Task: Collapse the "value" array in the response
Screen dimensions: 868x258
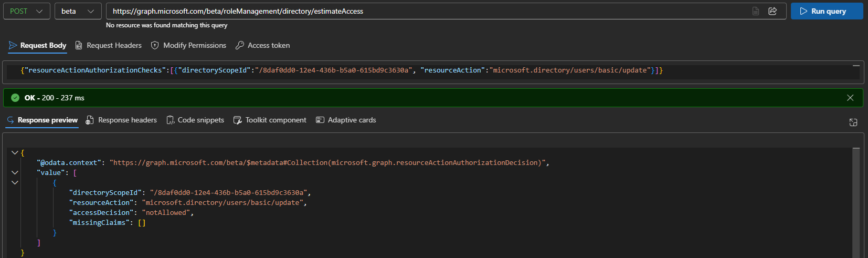Action: coord(15,173)
